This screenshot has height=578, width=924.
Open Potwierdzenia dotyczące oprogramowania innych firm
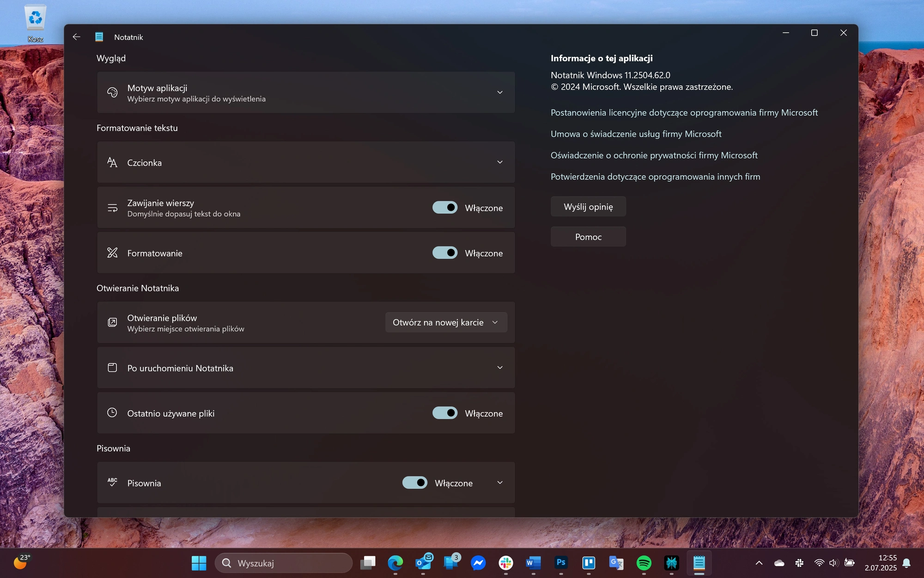(x=656, y=177)
